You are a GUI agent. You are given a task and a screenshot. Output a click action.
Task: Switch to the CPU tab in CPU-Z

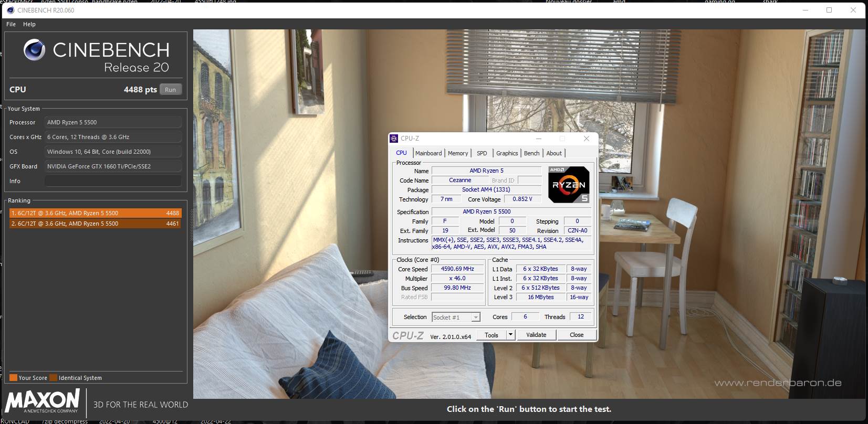[401, 153]
